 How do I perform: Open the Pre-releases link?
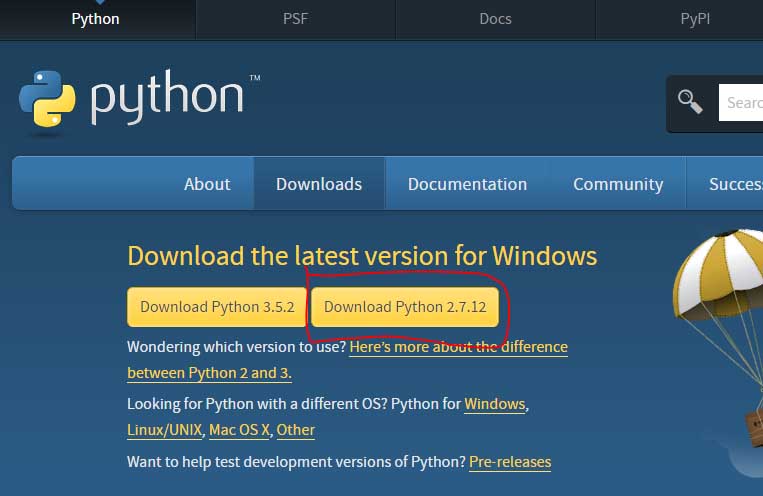[x=510, y=462]
